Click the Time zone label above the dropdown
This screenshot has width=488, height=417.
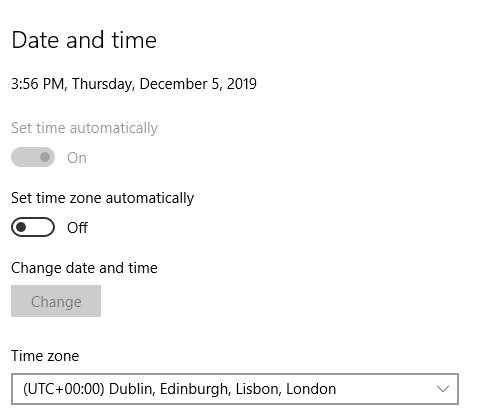[x=45, y=356]
